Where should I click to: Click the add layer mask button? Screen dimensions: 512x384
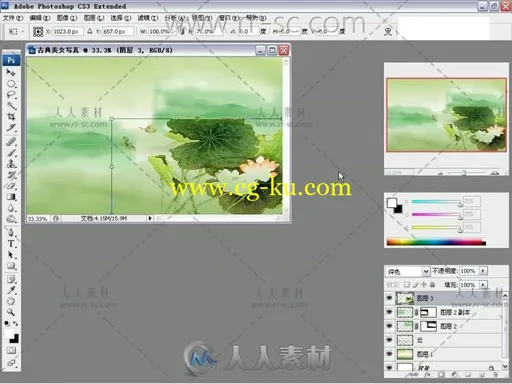click(x=441, y=375)
